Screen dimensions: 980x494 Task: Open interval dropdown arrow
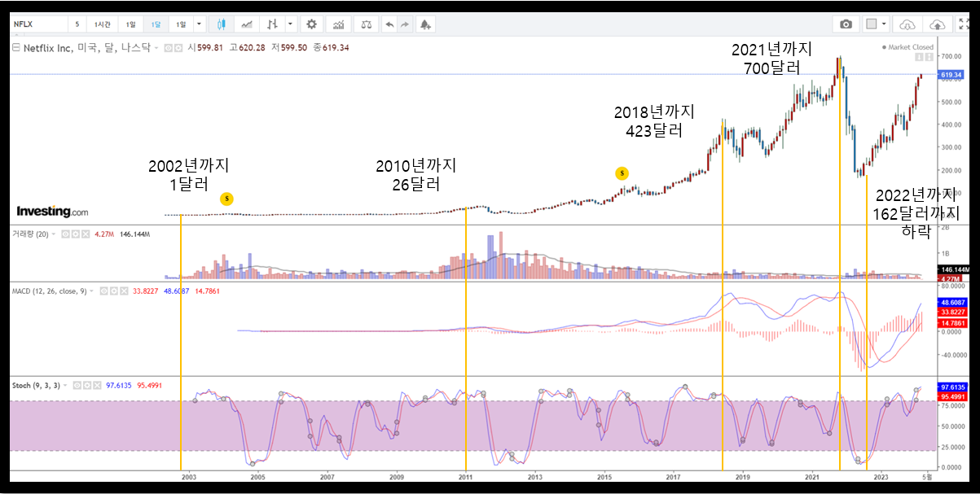pos(199,24)
